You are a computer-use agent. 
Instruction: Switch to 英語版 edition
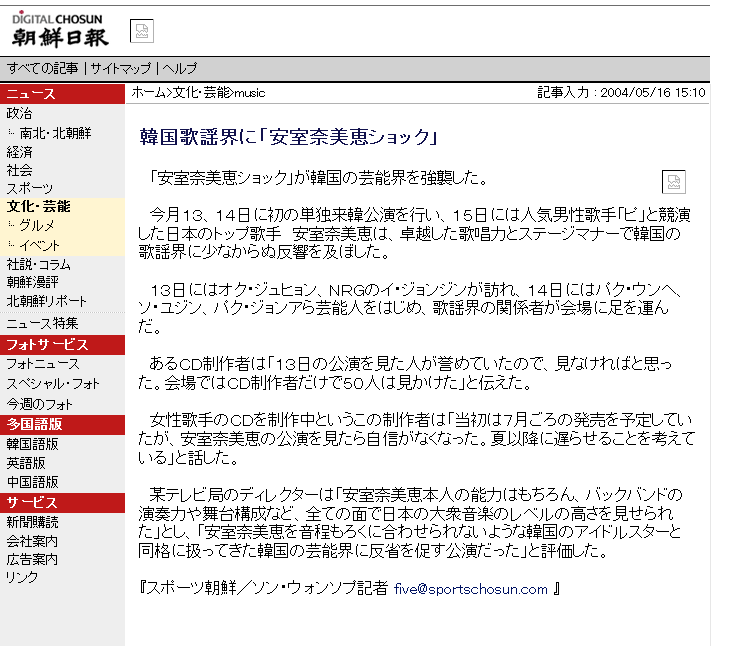(x=26, y=463)
